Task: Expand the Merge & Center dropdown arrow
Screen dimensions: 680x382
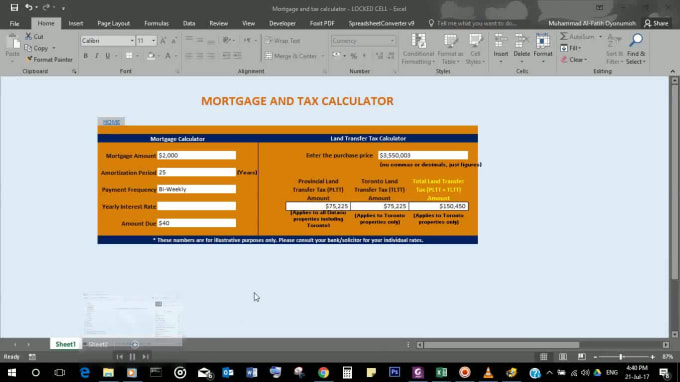Action: click(x=322, y=56)
